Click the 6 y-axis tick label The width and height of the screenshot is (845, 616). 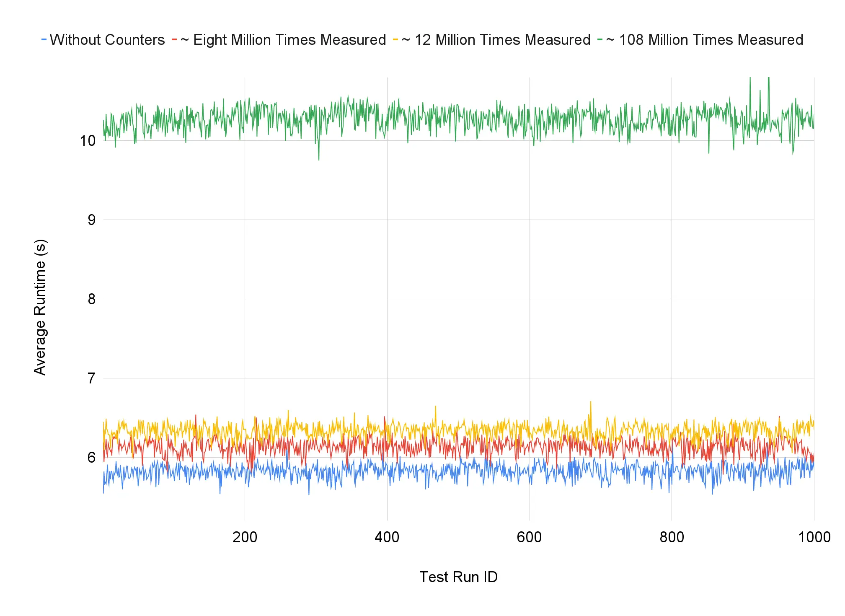[91, 458]
